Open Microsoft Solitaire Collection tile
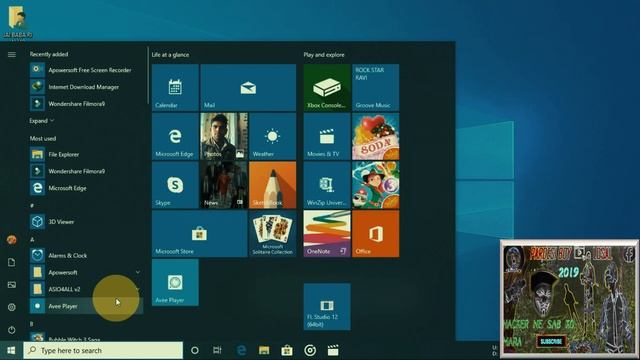Screen dimensions: 640x360 [272, 233]
